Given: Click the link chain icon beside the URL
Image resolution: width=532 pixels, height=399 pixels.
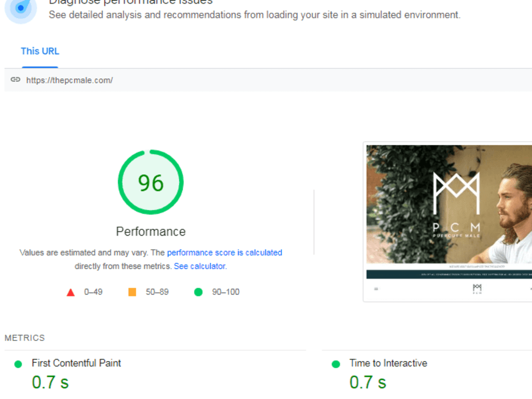Looking at the screenshot, I should pos(15,80).
